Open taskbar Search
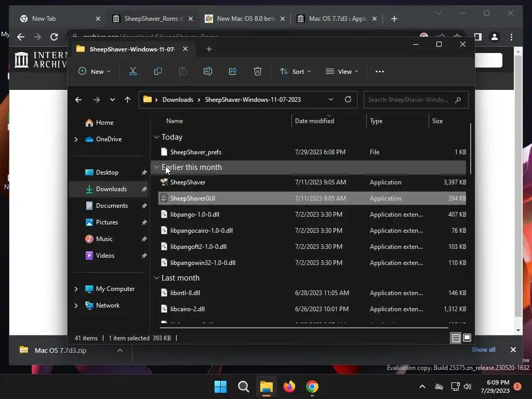The image size is (532, 399). pyautogui.click(x=243, y=387)
